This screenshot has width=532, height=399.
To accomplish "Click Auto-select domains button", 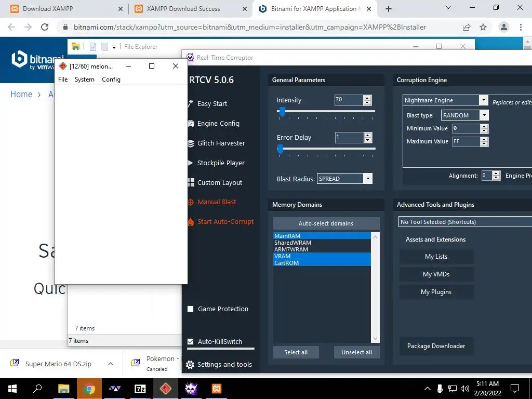I will coord(326,223).
